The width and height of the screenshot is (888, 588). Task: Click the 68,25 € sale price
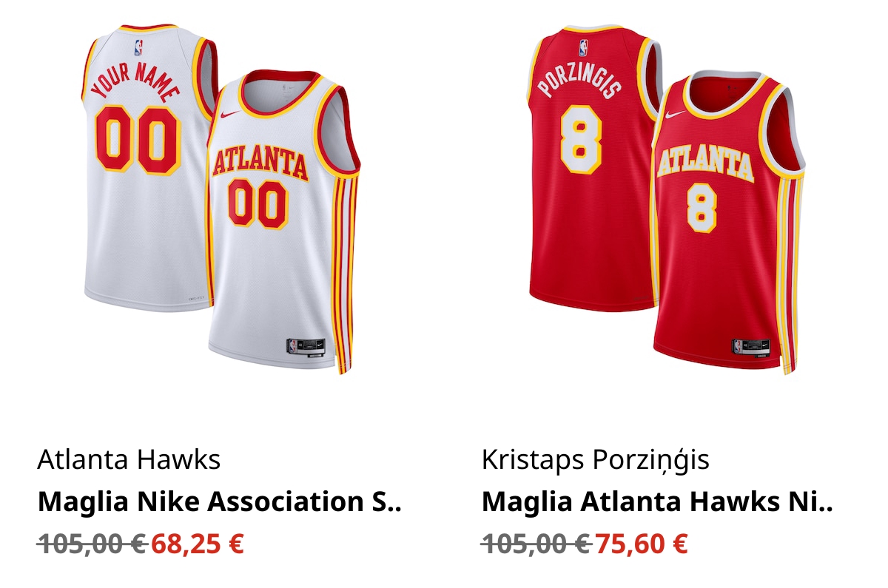click(198, 544)
